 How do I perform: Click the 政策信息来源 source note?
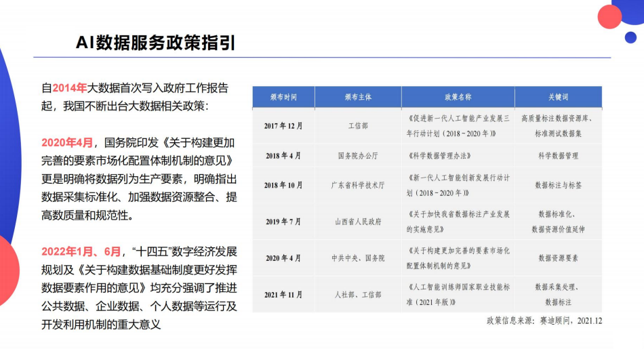click(544, 321)
